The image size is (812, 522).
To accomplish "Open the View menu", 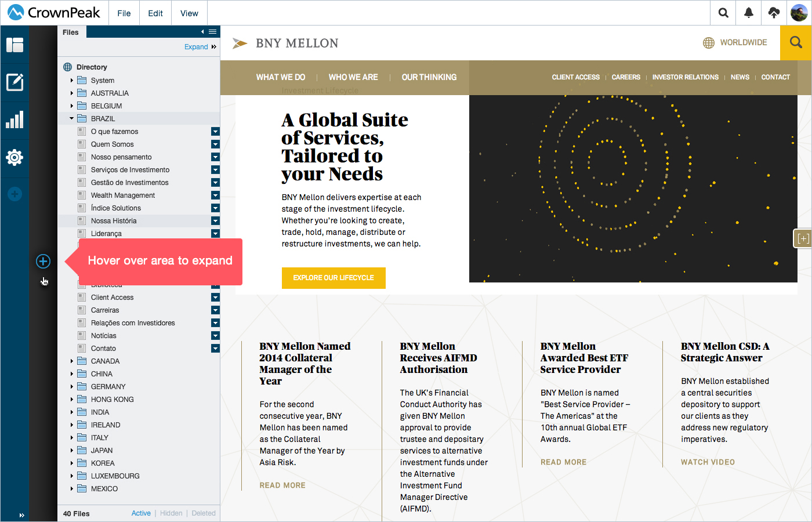I will click(x=189, y=13).
